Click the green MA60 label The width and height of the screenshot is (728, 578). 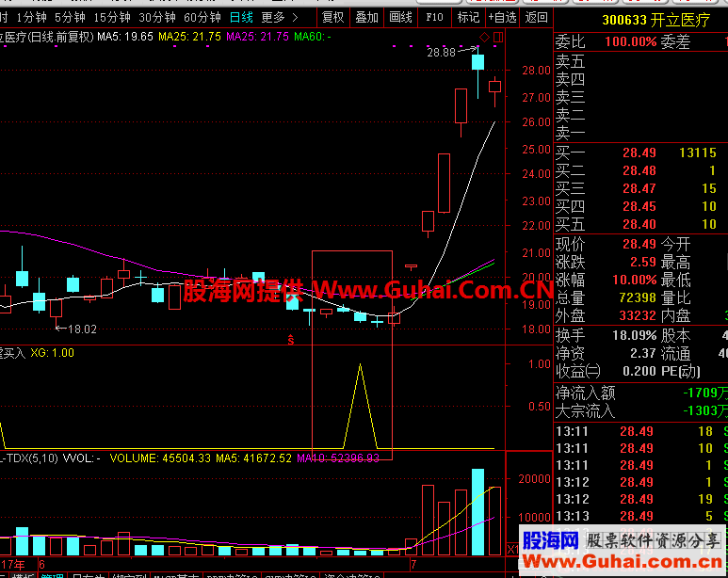click(313, 37)
